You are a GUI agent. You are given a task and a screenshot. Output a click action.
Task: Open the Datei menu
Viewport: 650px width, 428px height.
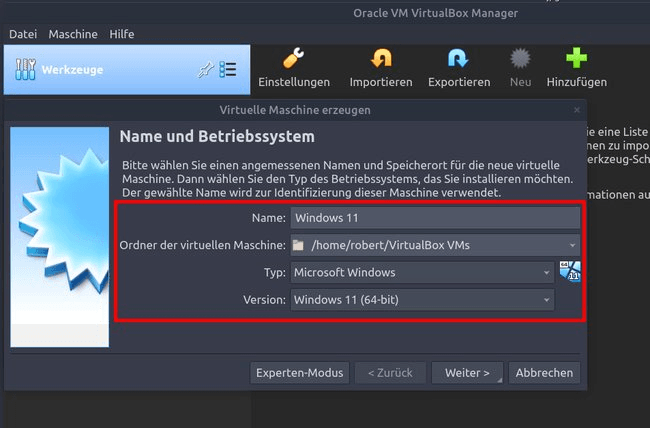(x=24, y=34)
